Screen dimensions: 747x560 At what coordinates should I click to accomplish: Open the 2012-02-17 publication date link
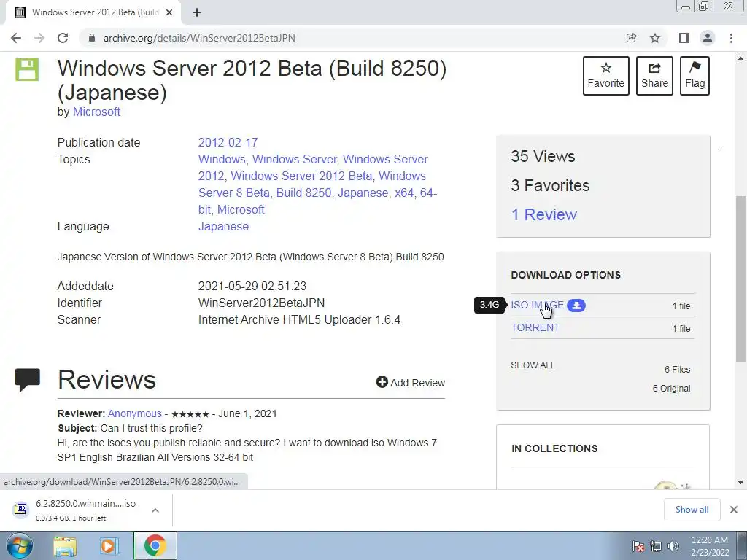[228, 142]
